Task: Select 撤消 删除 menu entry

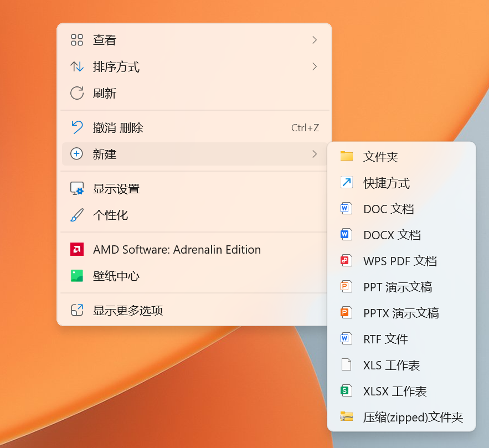Action: pos(117,128)
